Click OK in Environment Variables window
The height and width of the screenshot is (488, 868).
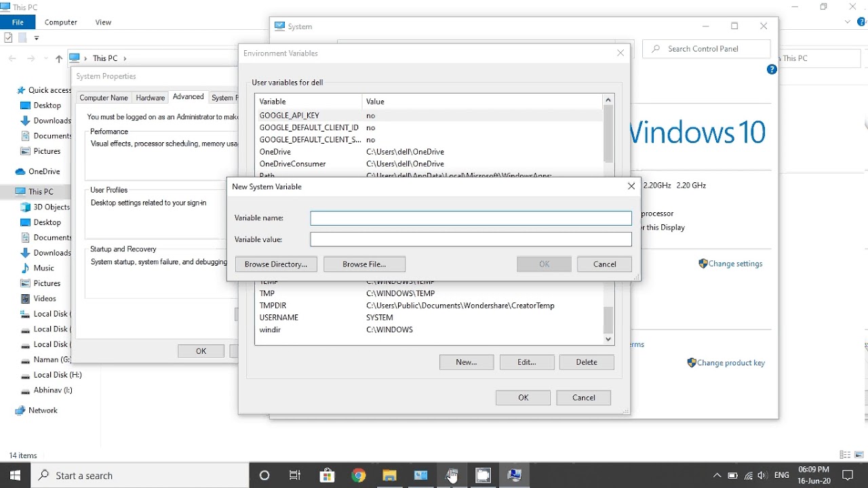pyautogui.click(x=523, y=398)
